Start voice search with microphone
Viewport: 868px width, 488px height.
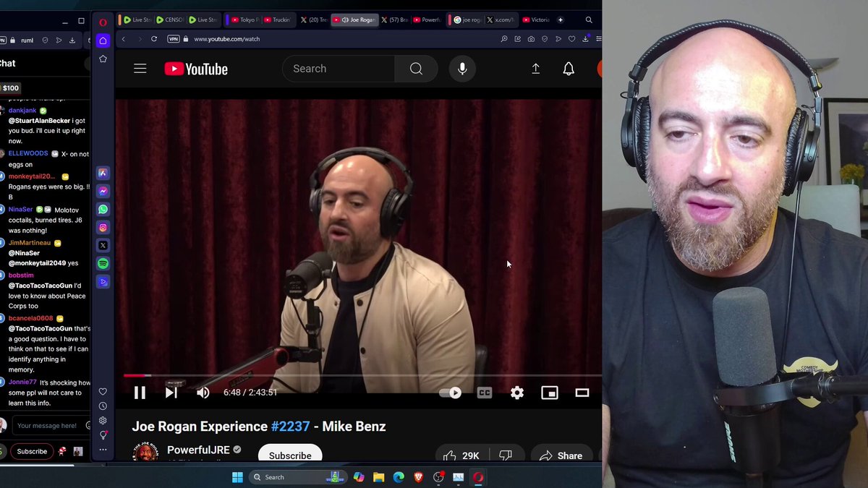462,69
